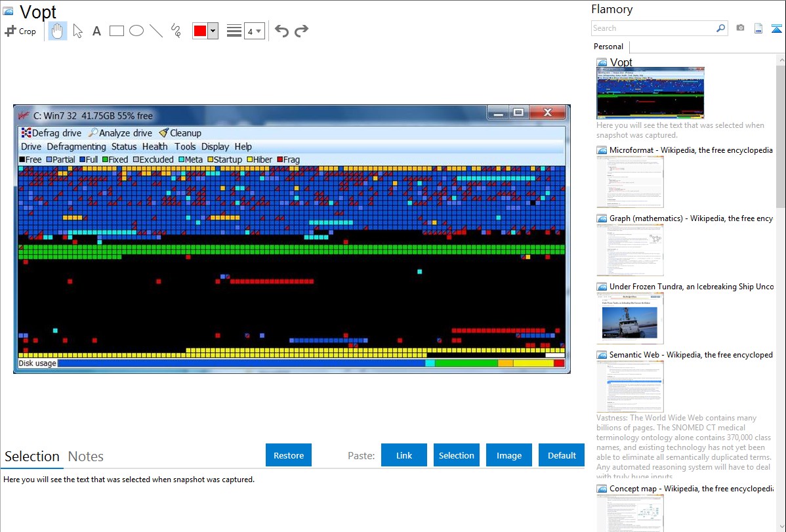The width and height of the screenshot is (786, 532).
Task: Click the sidebar vertical scrollbar
Action: [781, 135]
